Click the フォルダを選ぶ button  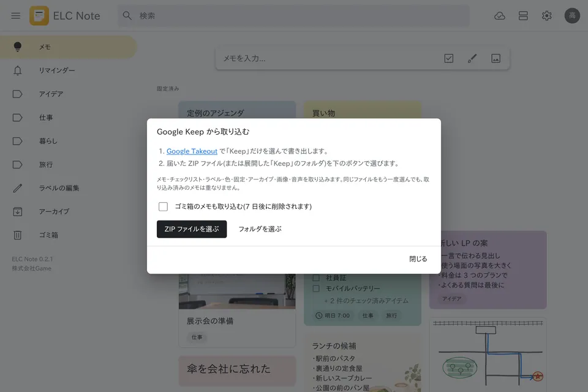click(260, 229)
